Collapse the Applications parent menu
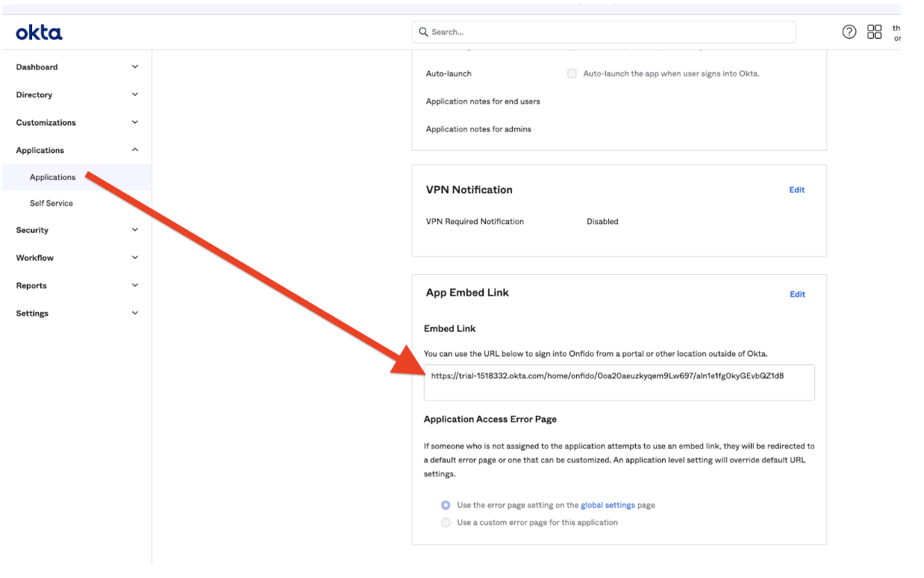The height and width of the screenshot is (578, 924). 76,150
